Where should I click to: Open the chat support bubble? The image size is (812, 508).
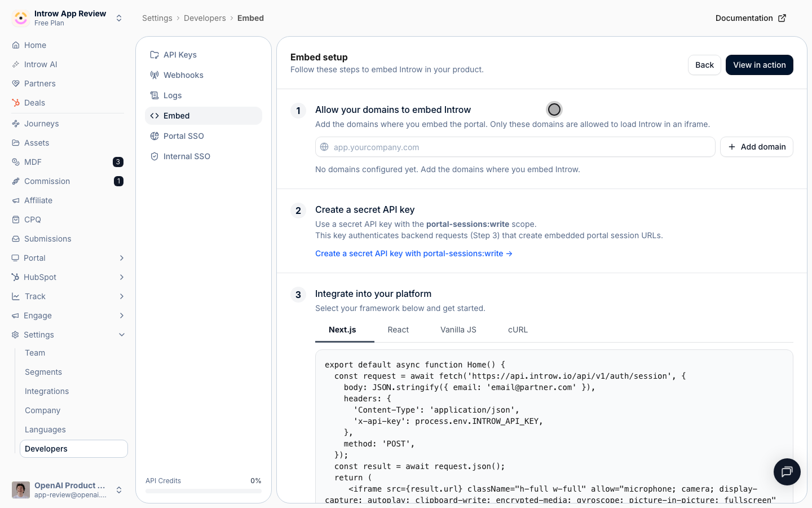pyautogui.click(x=787, y=472)
